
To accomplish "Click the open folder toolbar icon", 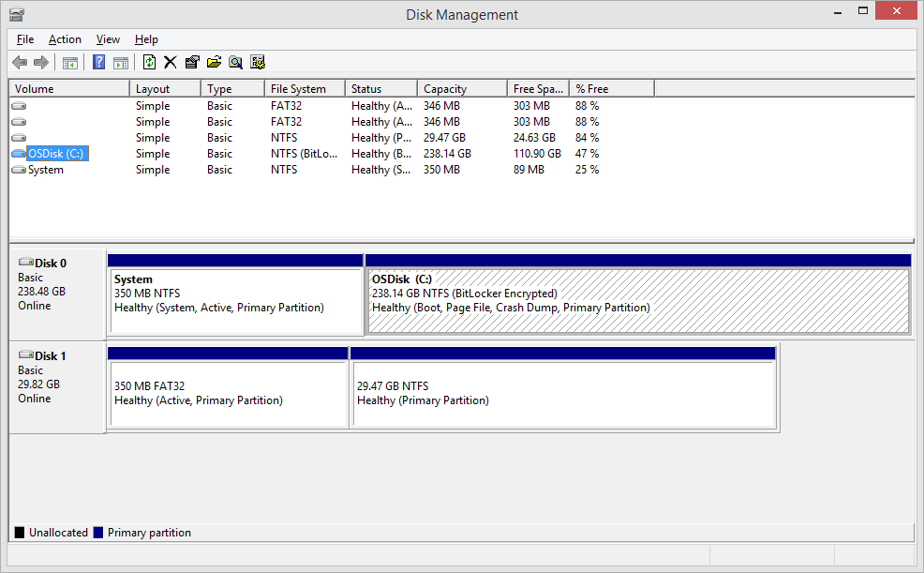I will coord(214,63).
